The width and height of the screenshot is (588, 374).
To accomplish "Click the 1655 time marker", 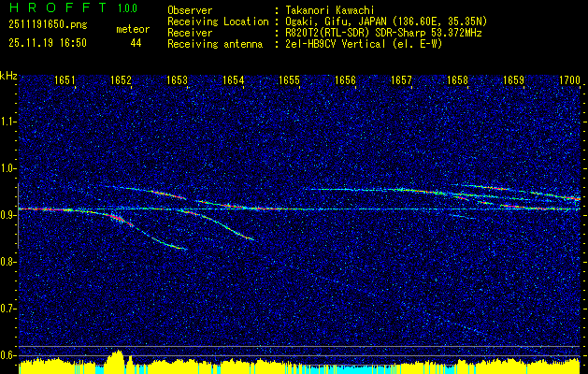I will click(289, 79).
